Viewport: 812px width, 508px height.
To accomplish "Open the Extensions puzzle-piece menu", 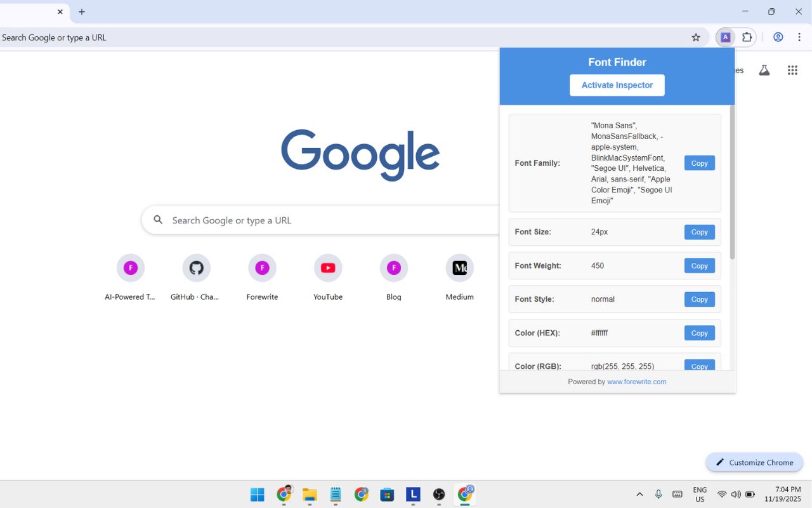I will click(747, 37).
